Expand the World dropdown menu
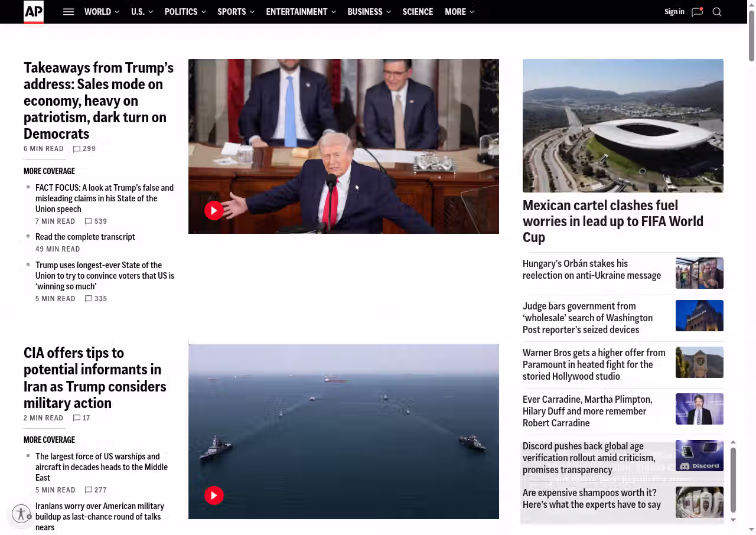Screen dimensions: 756x535 pos(102,12)
